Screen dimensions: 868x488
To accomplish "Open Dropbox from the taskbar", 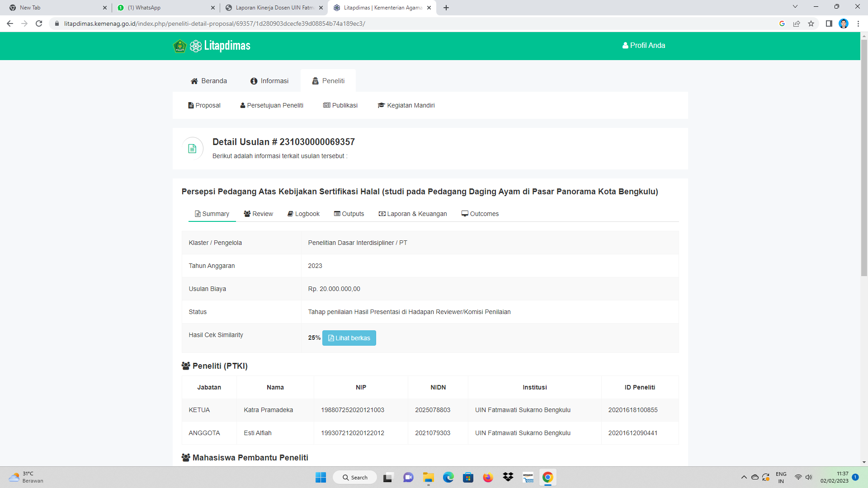I will coord(508,478).
